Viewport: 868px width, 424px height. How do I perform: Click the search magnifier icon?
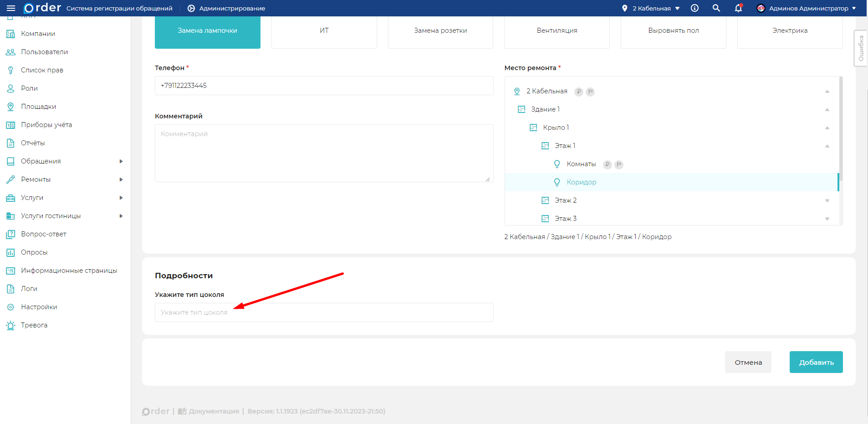[x=716, y=8]
